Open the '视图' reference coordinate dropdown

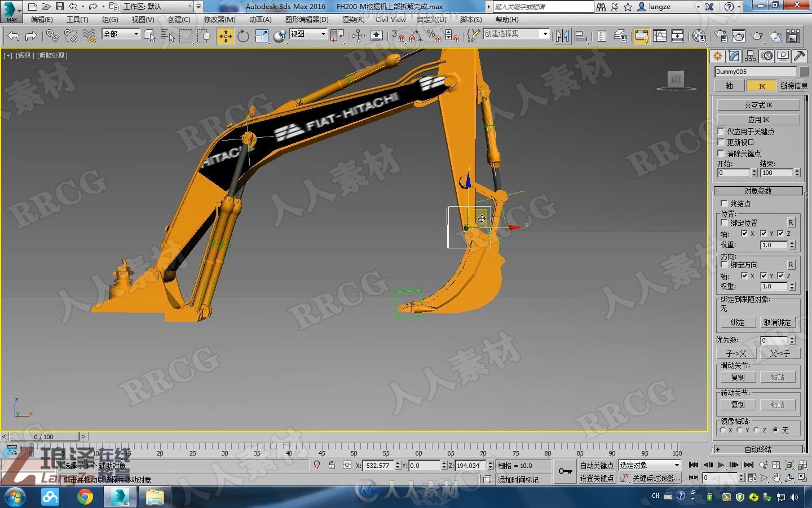pos(308,34)
